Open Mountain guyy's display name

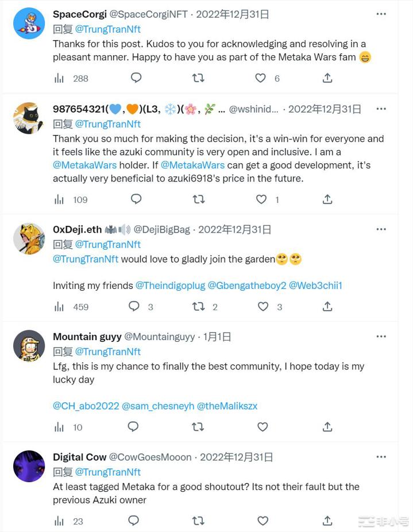pyautogui.click(x=87, y=337)
